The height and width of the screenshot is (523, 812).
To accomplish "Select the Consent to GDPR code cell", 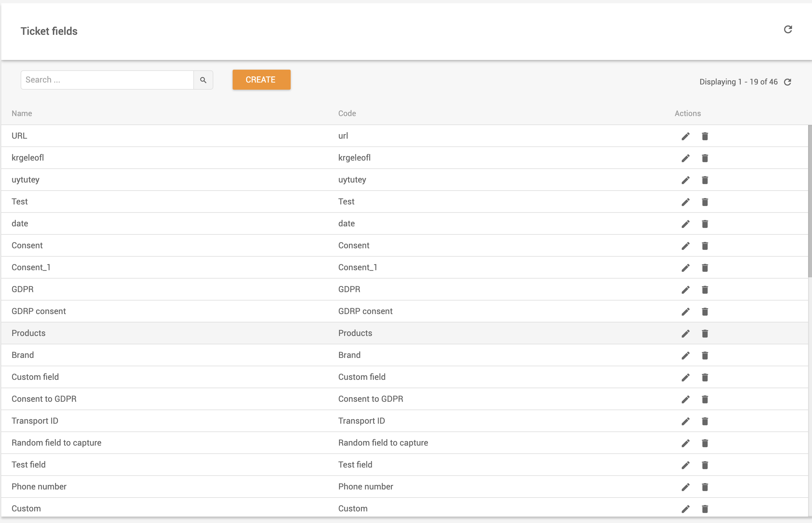I will [x=371, y=399].
